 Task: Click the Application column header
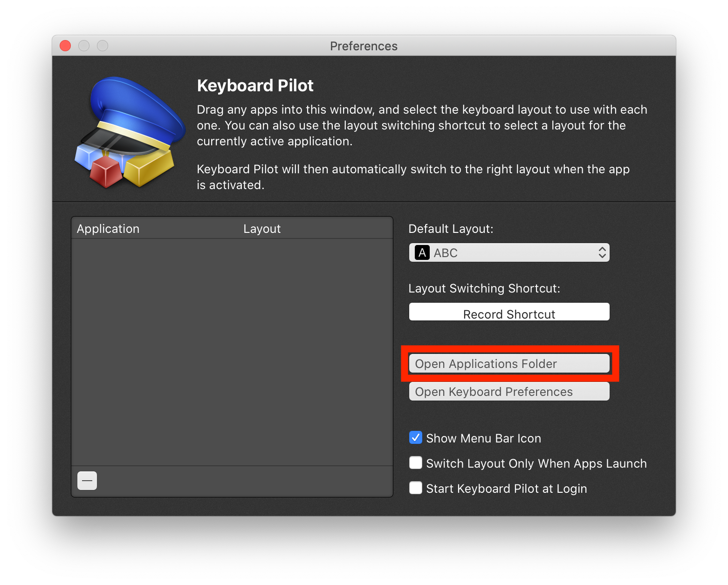click(108, 229)
